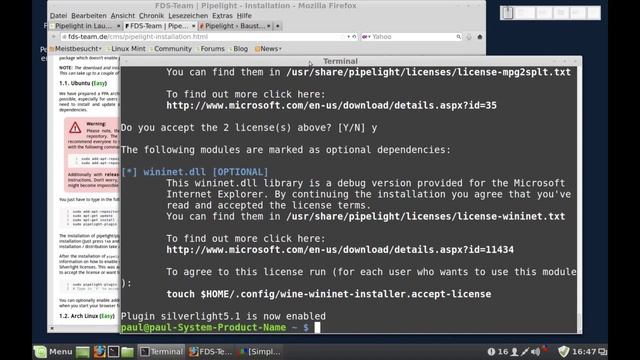Open the volume speaker tray icon
This screenshot has width=640, height=360.
[x=536, y=351]
